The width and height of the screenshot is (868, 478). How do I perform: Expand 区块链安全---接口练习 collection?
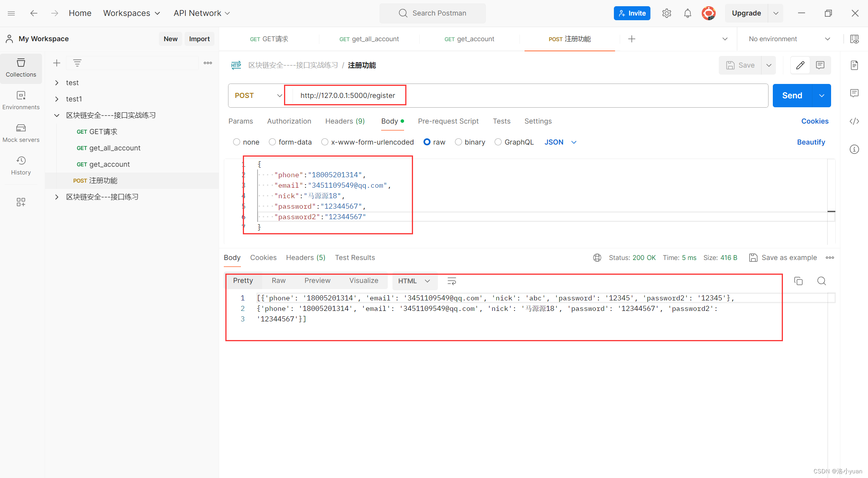(x=57, y=197)
